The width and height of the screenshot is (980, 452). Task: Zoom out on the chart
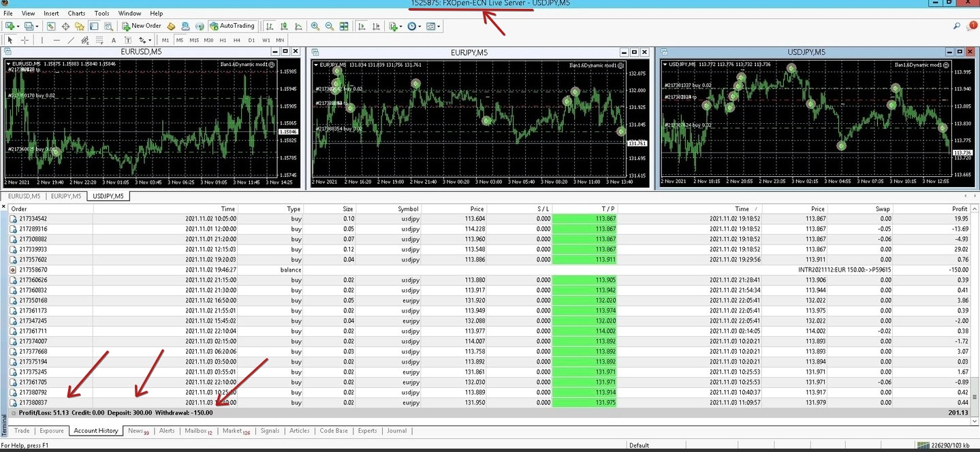click(x=330, y=26)
